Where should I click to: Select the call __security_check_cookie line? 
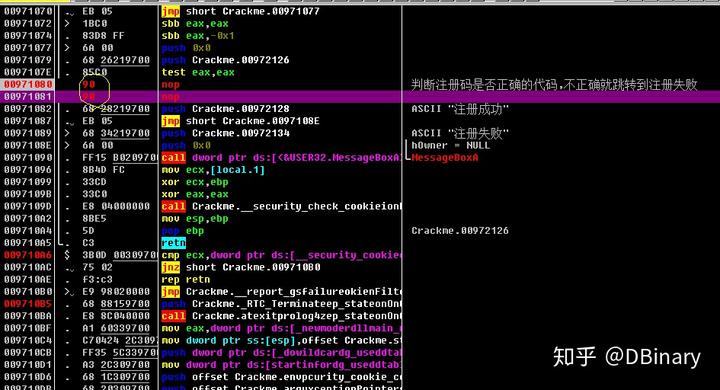pos(281,206)
